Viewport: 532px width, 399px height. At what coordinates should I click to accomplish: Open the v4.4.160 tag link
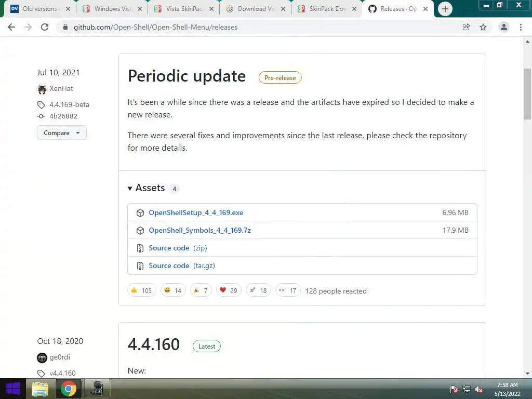[x=62, y=373]
